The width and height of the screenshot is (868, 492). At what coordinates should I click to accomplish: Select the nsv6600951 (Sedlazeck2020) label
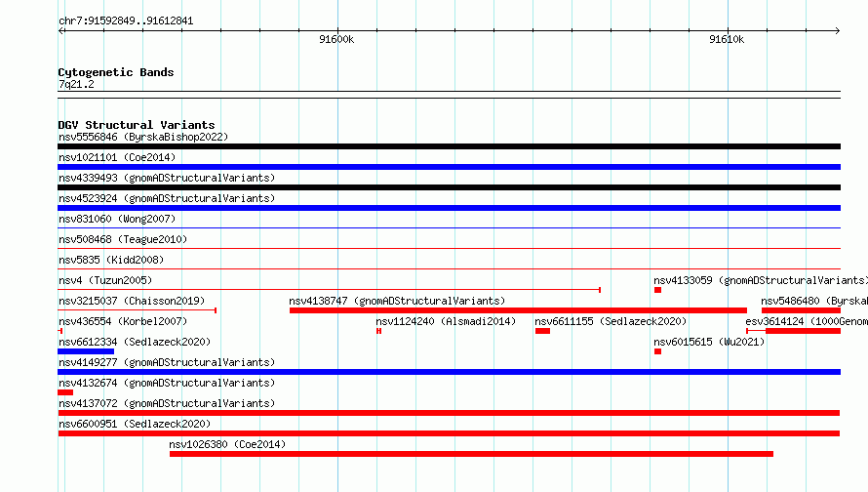[135, 424]
